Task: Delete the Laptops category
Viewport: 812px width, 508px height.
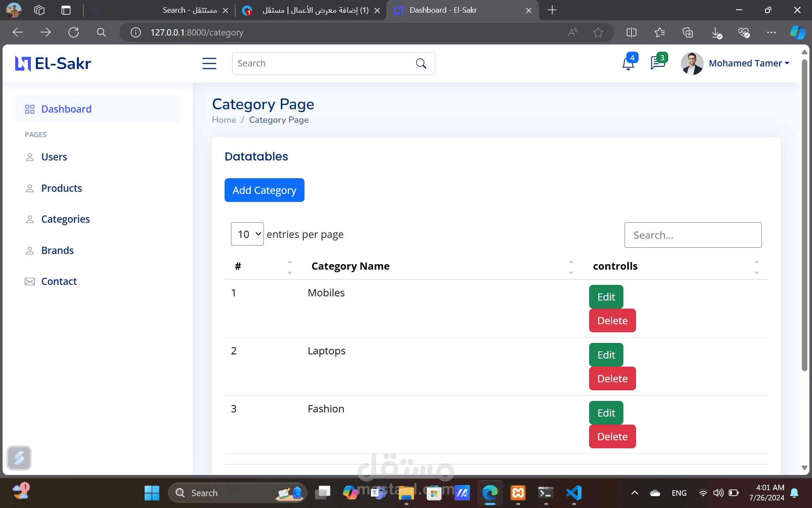Action: click(x=612, y=378)
